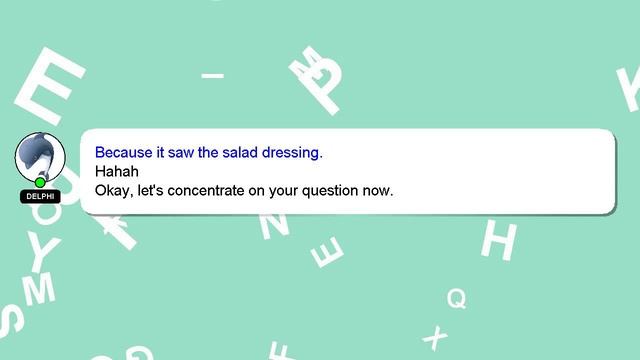Click the floating letter H
Image resolution: width=640 pixels, height=360 pixels.
point(499,240)
